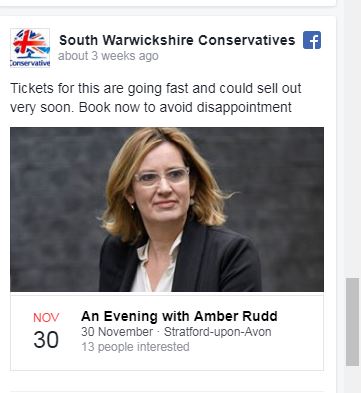
Task: Click the previous post card edge above the header
Action: (167, 3)
